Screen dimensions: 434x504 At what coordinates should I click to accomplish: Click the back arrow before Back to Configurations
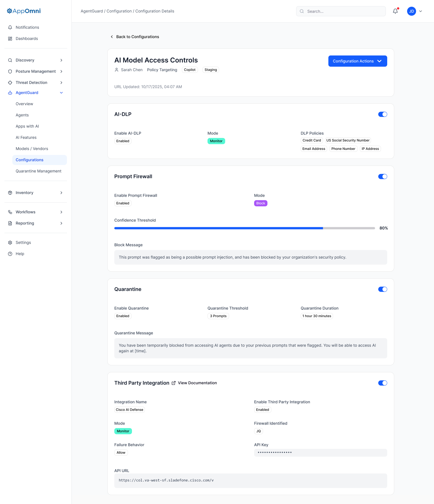pos(112,37)
